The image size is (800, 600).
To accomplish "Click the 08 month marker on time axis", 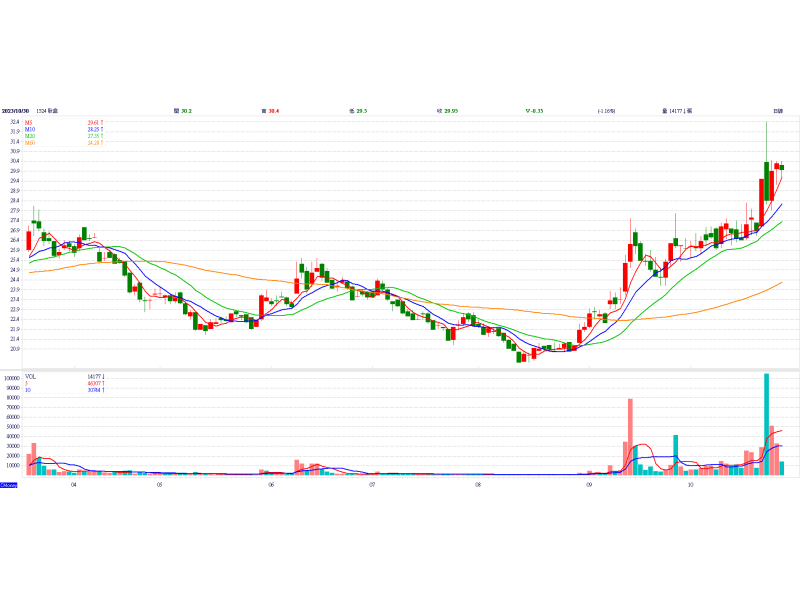I will point(478,486).
